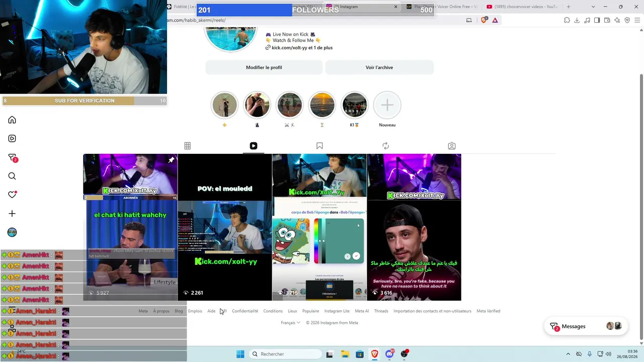Viewport: 644px width, 362px height.
Task: Open the browser hamburger menu
Action: coord(637,20)
